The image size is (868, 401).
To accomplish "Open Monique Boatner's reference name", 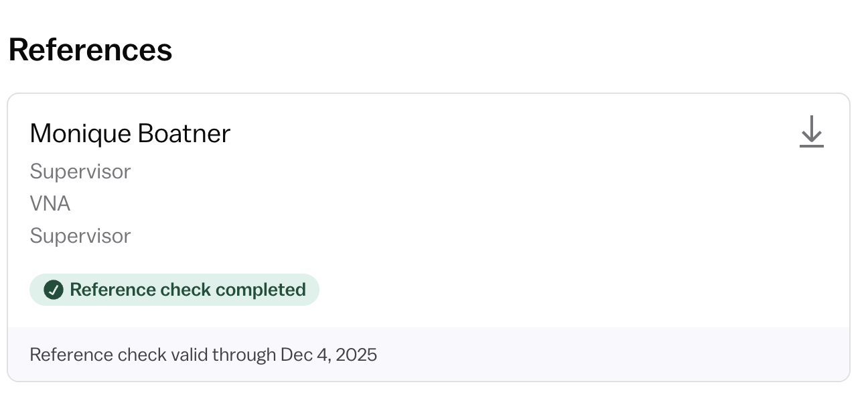I will point(130,134).
